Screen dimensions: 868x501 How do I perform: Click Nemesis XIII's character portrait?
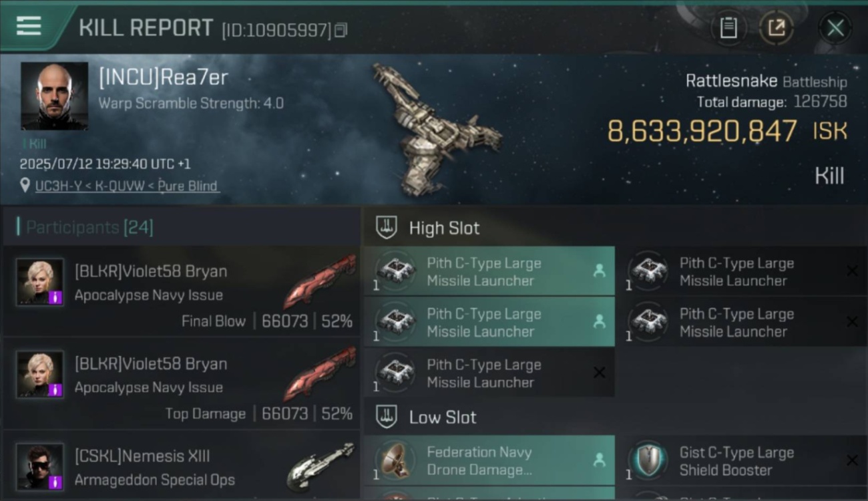pyautogui.click(x=40, y=466)
